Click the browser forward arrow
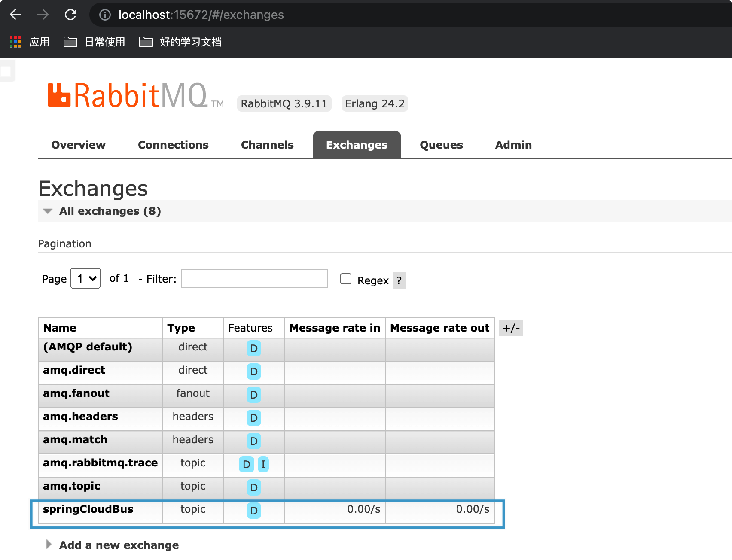 click(43, 15)
